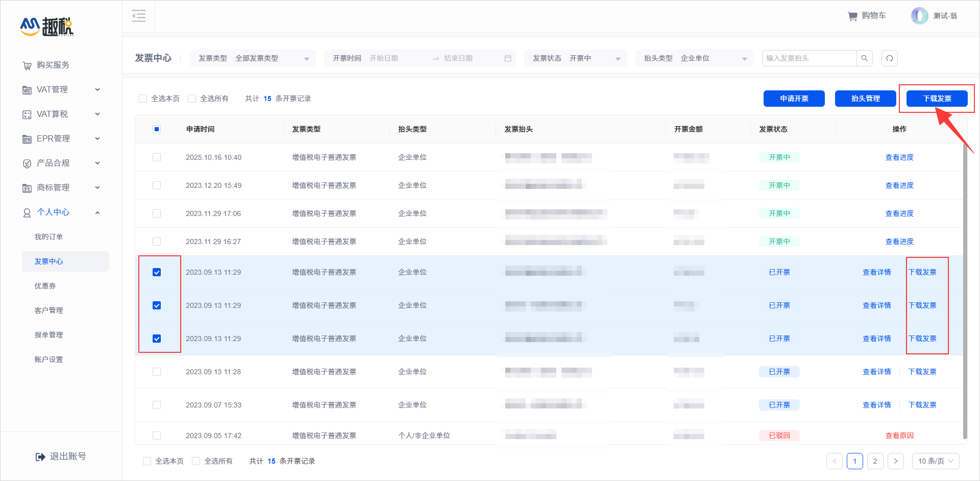Image resolution: width=980 pixels, height=481 pixels.
Task: Open 我的订单 from the sidebar
Action: coord(48,236)
